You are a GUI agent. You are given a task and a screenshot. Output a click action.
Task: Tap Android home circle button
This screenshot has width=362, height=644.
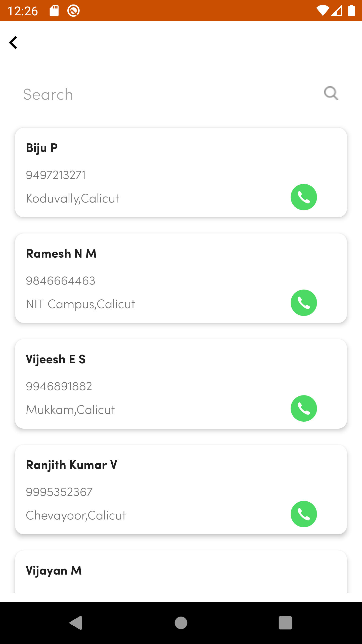coord(181,623)
